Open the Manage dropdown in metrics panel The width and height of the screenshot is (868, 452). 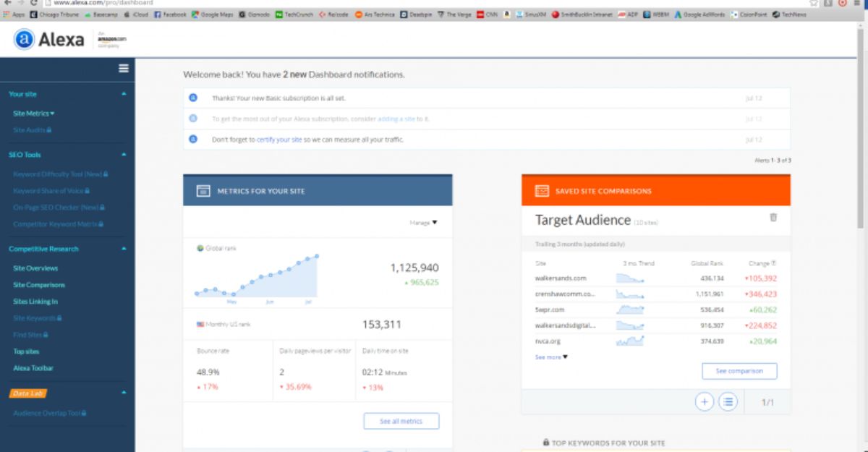coord(423,223)
